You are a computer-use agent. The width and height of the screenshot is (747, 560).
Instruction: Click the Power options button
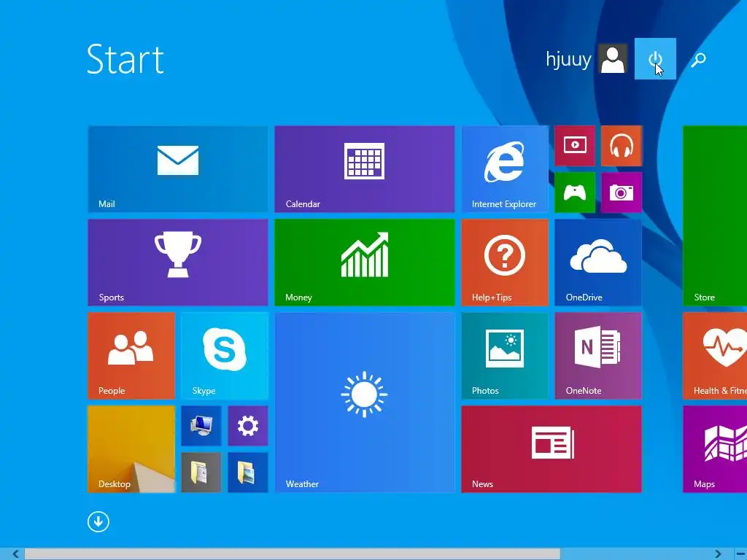pyautogui.click(x=655, y=58)
